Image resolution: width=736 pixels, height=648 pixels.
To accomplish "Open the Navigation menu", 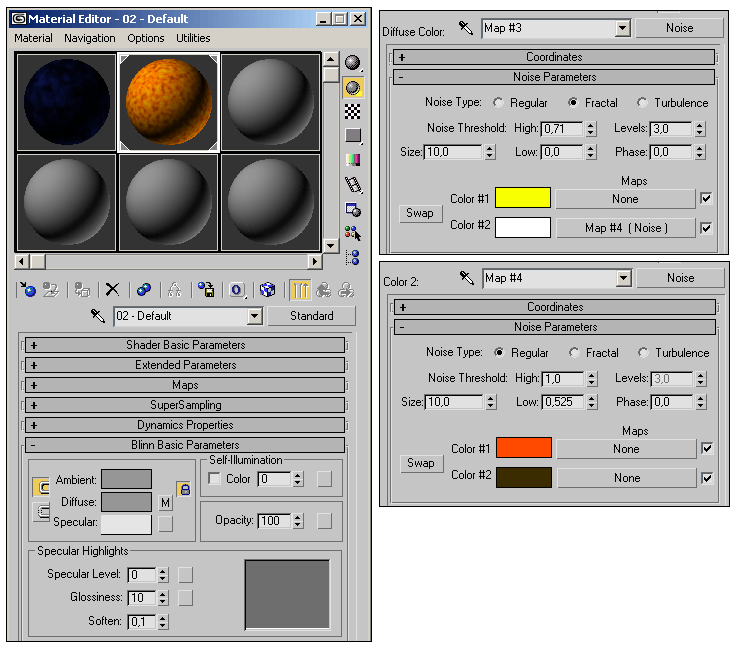I will pos(90,38).
